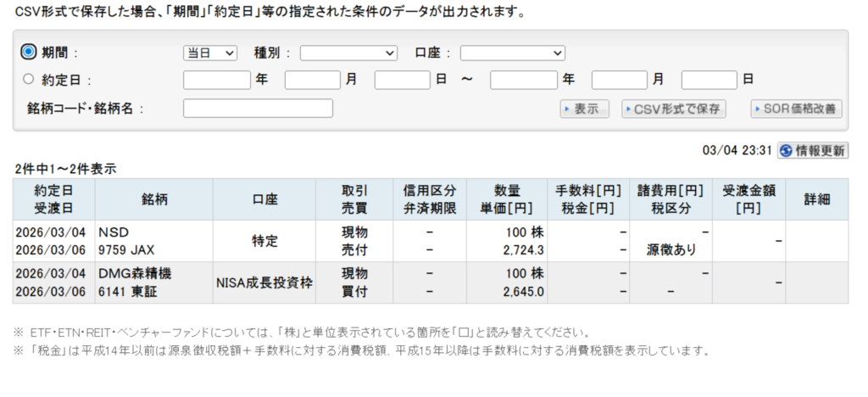Click the CSV形式で保存 button

pyautogui.click(x=674, y=109)
